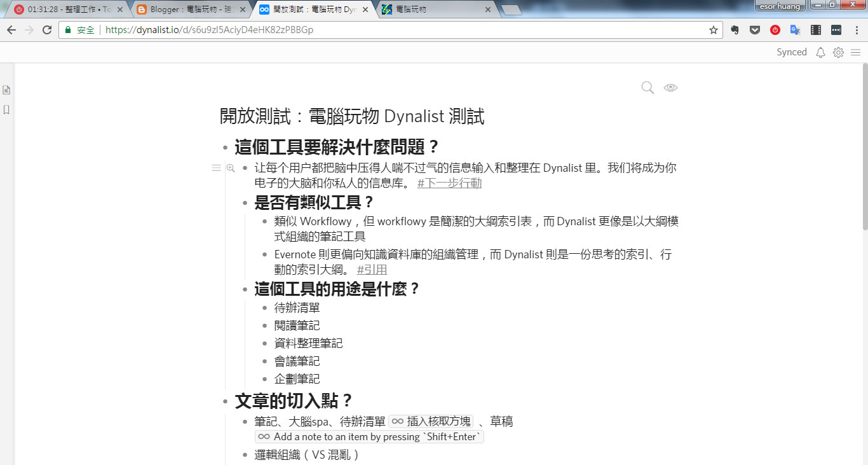Open the documents pane icon in sidebar

click(x=6, y=90)
